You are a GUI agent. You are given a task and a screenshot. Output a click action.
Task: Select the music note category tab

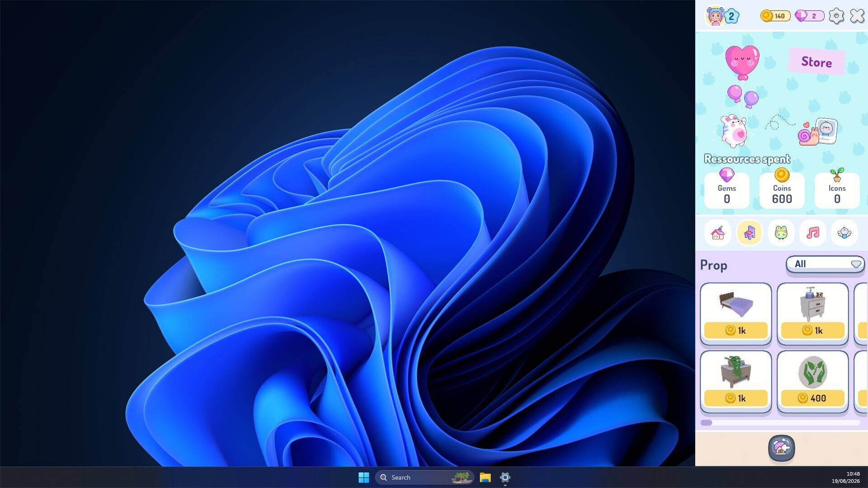coord(813,233)
